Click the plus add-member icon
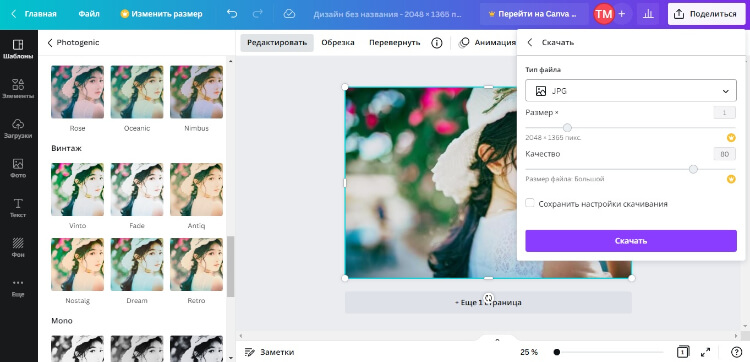The height and width of the screenshot is (362, 750). (x=622, y=14)
